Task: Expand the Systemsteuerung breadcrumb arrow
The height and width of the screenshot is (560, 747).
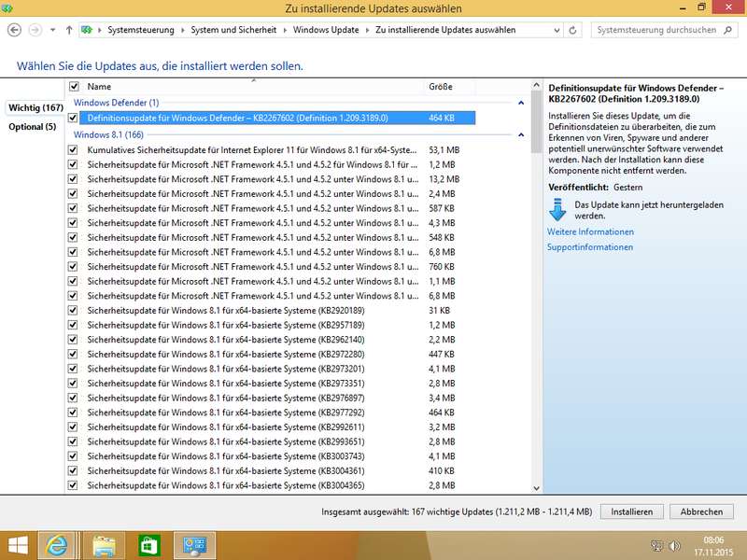Action: (182, 30)
